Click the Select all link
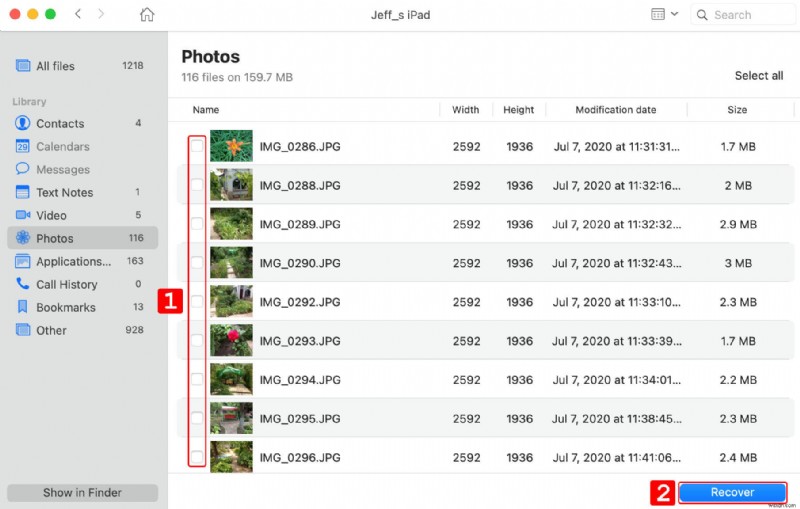Image resolution: width=800 pixels, height=509 pixels. point(758,76)
